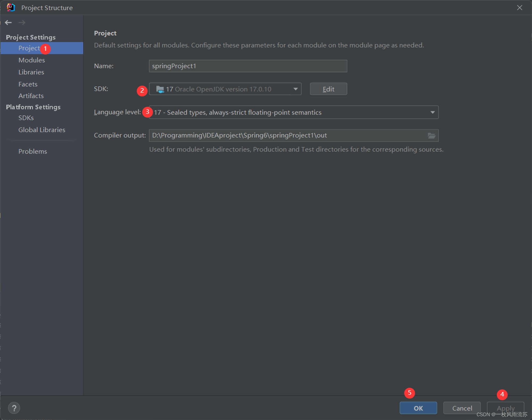Click the IntelliJ logo in title bar

coord(11,7)
